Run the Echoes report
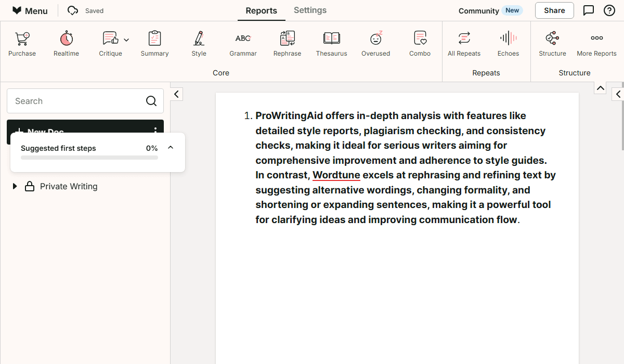 point(508,44)
